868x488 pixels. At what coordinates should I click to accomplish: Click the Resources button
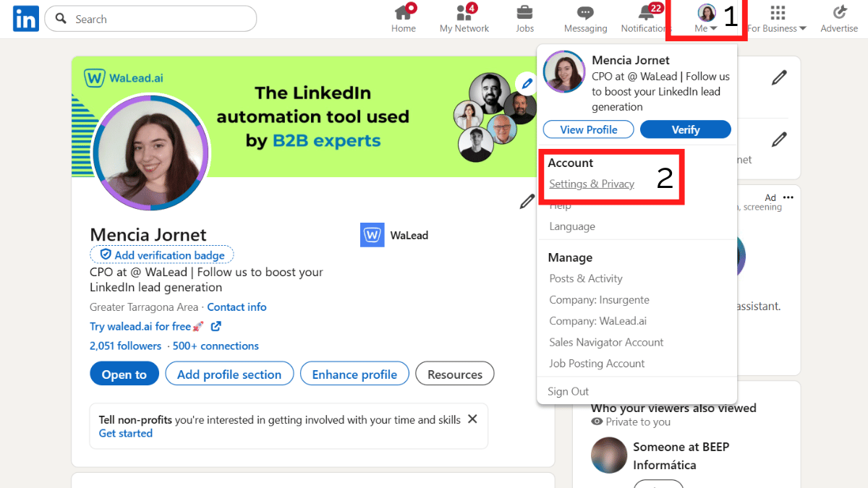click(455, 374)
